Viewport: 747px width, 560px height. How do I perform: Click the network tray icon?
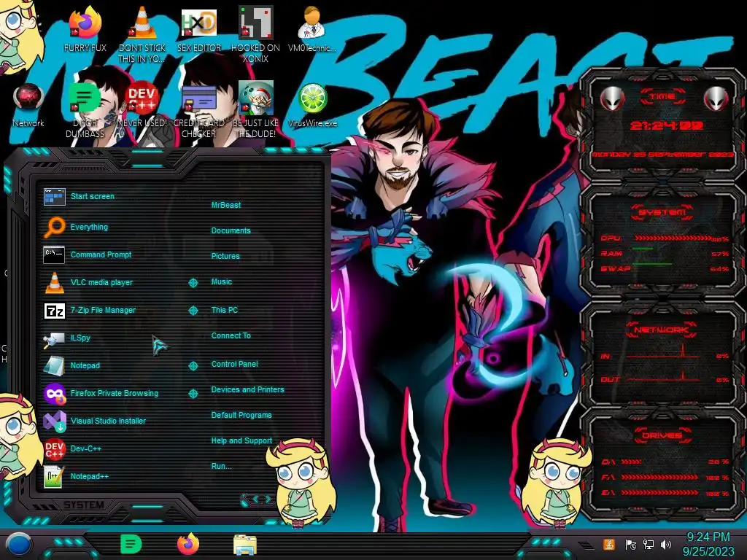649,544
